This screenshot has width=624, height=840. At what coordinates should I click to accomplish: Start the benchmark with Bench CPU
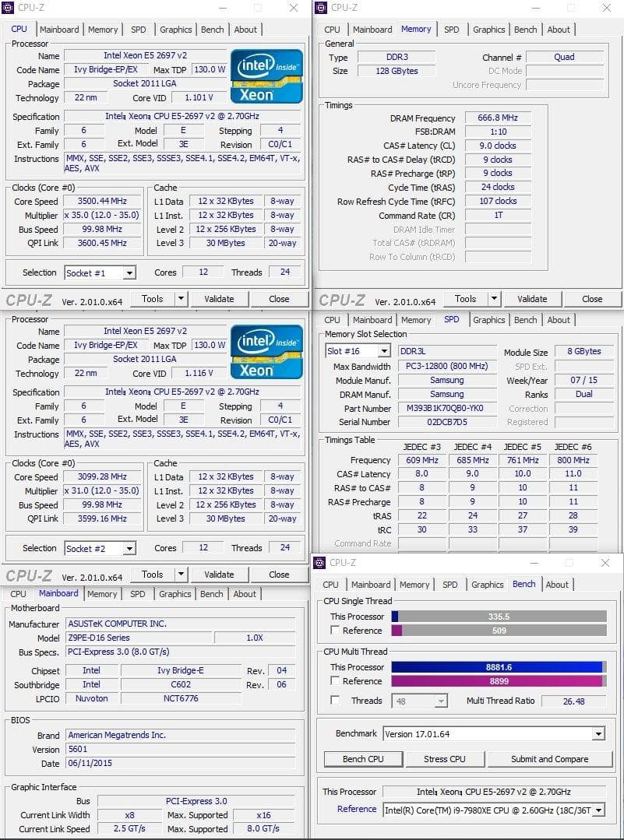364,759
